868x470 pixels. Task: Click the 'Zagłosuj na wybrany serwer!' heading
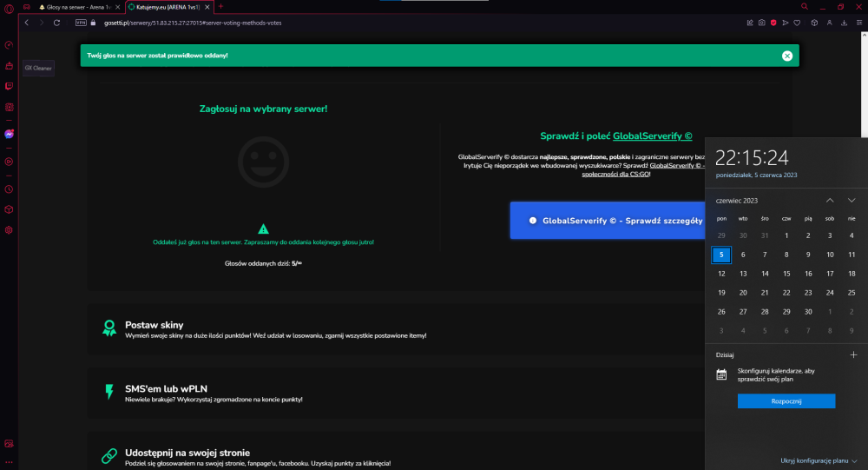point(264,109)
